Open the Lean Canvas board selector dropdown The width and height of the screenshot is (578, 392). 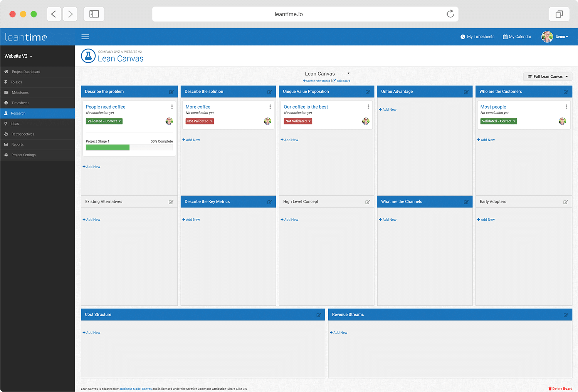(x=327, y=74)
